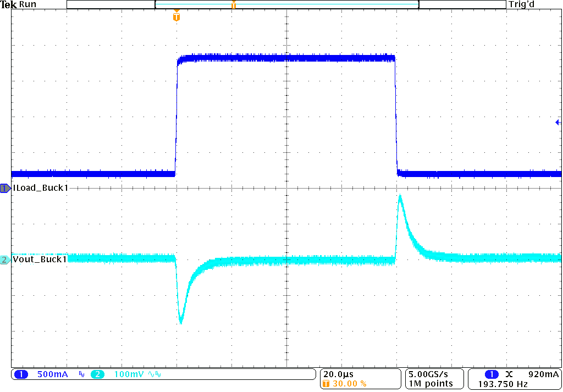Select the orange trigger position marker T
This screenshot has height=392, width=563.
click(176, 17)
